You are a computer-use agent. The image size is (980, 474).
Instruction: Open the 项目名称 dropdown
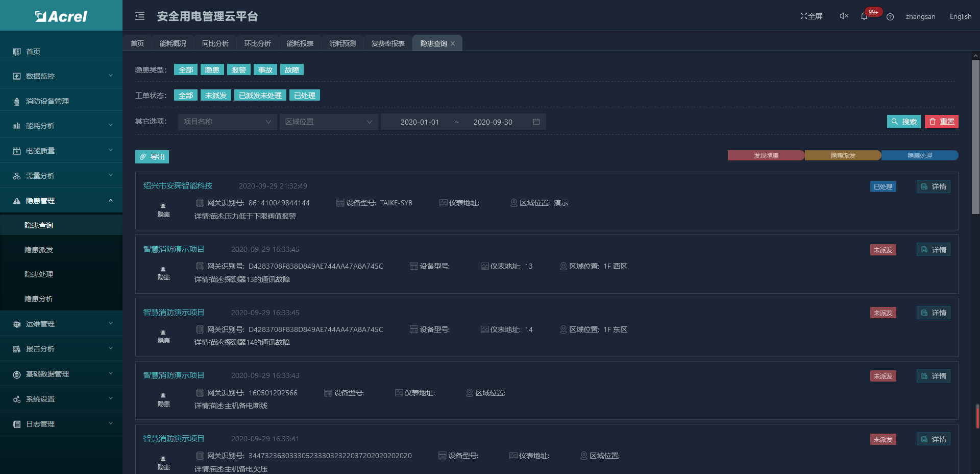point(227,122)
